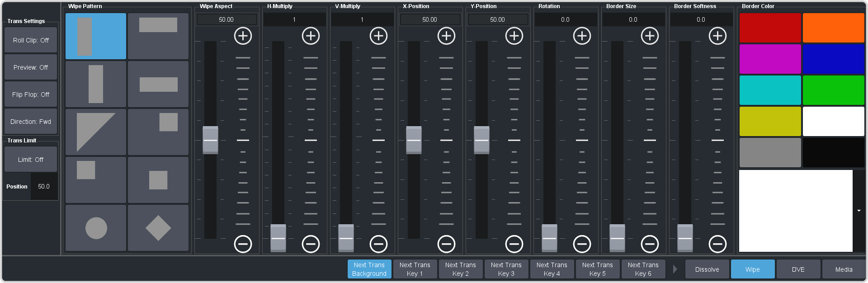Select Next Trans Key 5
Screen dimensions: 868x283
point(598,269)
